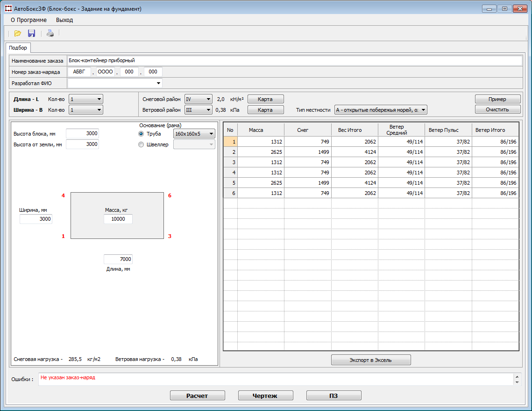Click errors box scroll down arrow
Viewport: 532px width, 411px height.
pyautogui.click(x=517, y=382)
